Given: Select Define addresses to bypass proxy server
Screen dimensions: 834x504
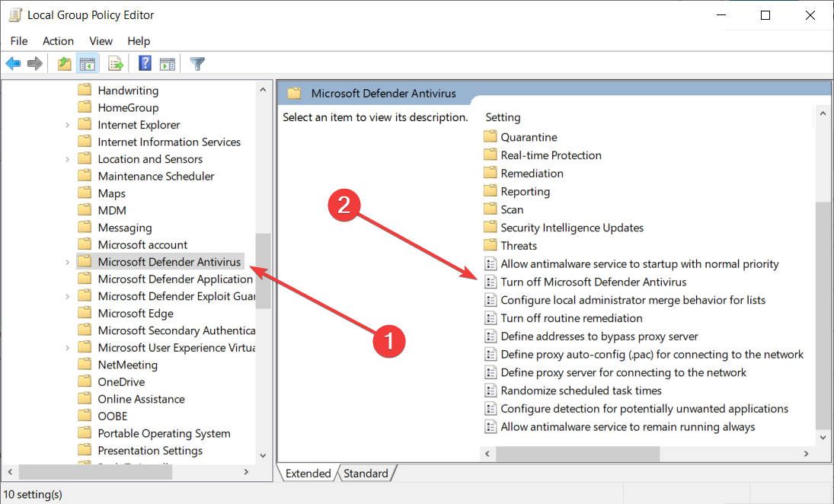Looking at the screenshot, I should coord(599,336).
